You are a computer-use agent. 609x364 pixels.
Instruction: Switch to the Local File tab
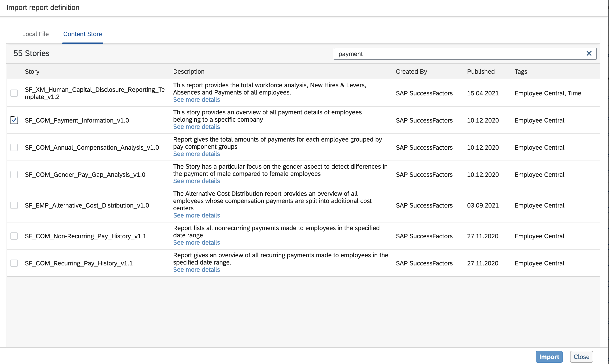(x=35, y=34)
